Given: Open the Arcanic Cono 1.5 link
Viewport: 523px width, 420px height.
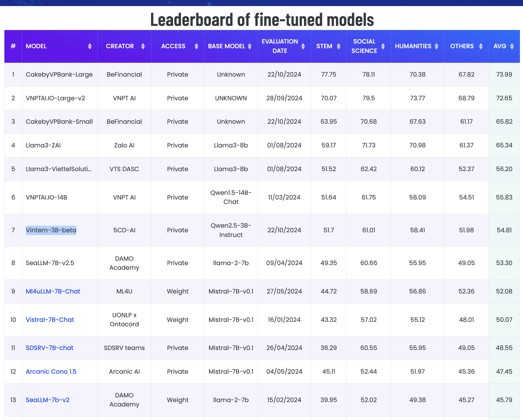Looking at the screenshot, I should (x=51, y=371).
